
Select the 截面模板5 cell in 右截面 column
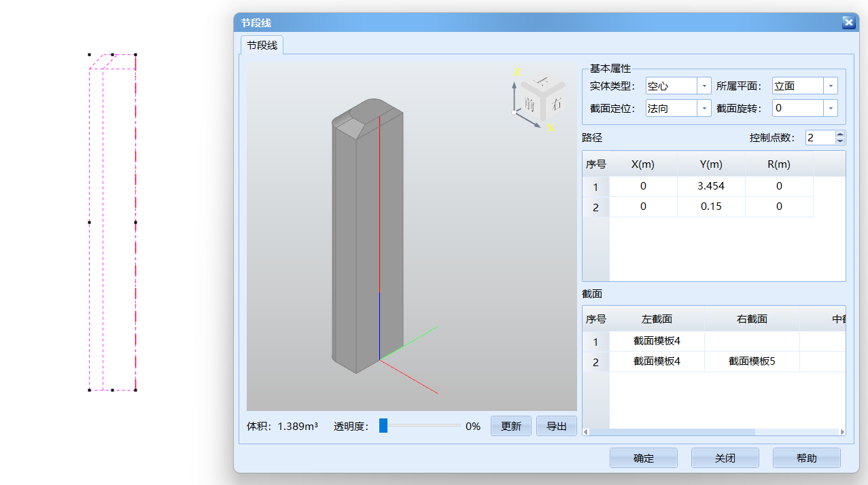coord(751,361)
